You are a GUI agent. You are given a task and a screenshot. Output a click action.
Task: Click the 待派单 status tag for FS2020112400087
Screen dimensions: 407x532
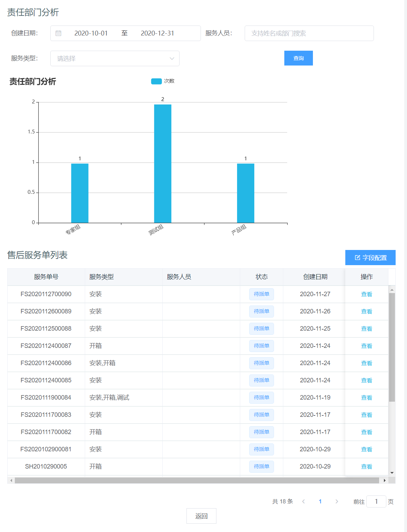point(262,346)
